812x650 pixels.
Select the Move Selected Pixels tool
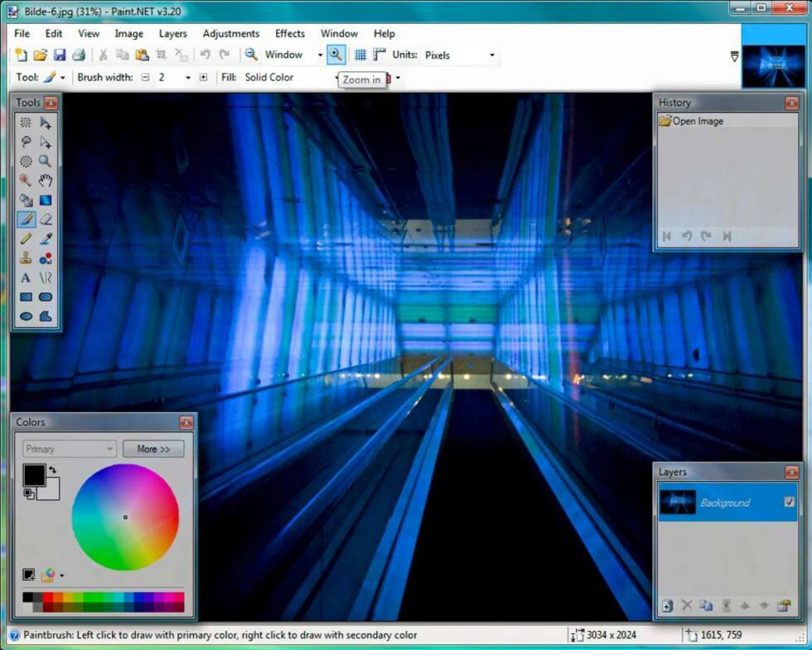46,123
